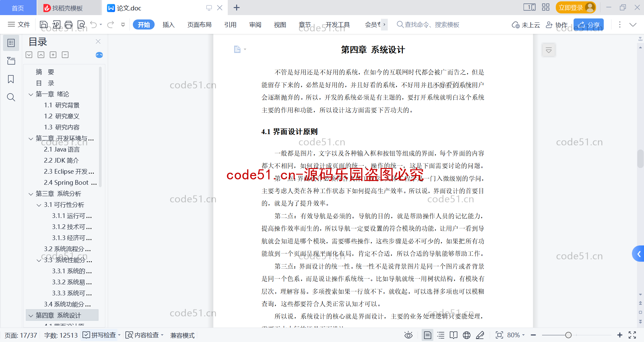The width and height of the screenshot is (644, 342).
Task: Open the 视图 tab
Action: [x=280, y=24]
